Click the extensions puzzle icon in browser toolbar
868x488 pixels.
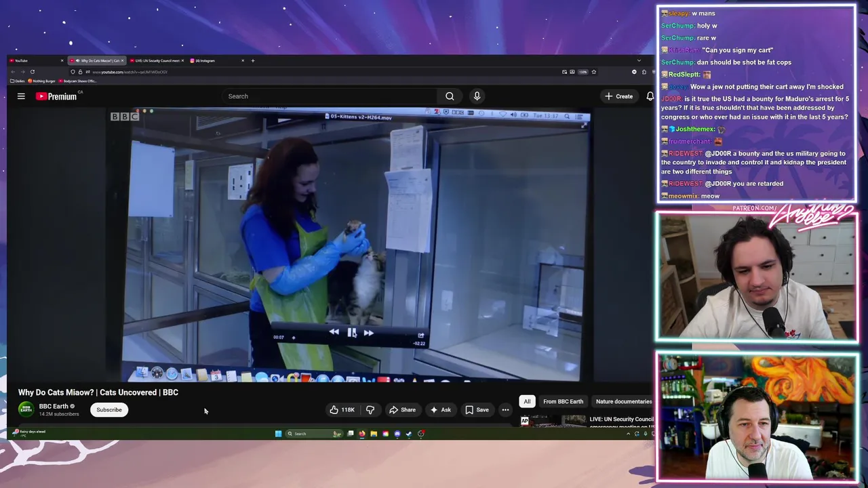click(644, 72)
